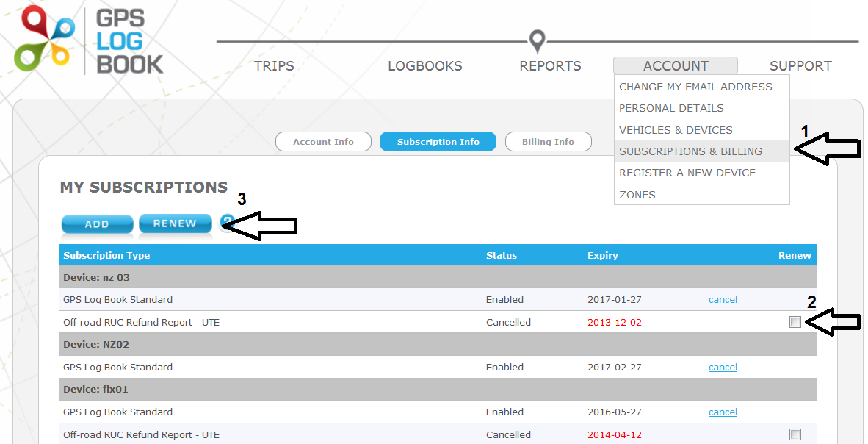
Task: Open the Logbooks menu
Action: (425, 66)
